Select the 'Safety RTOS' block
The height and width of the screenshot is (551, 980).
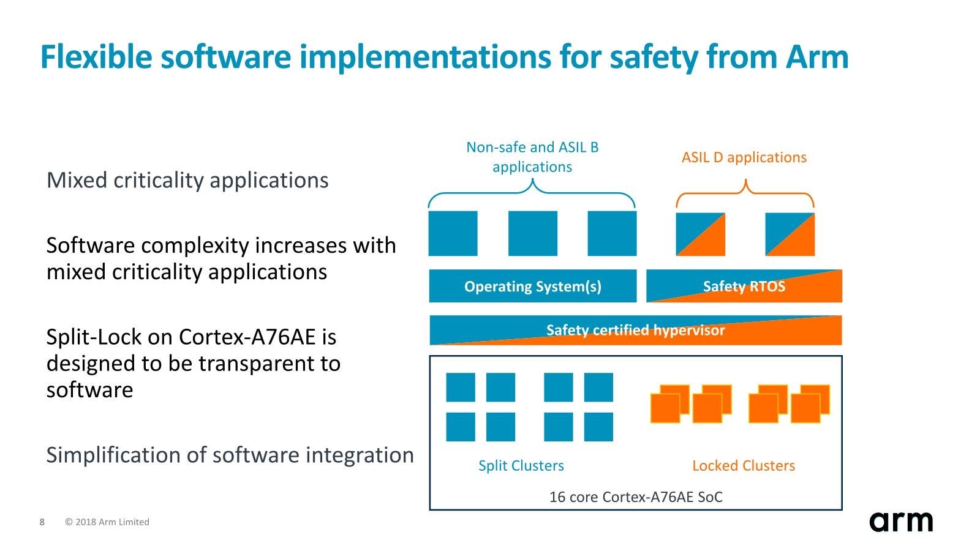click(744, 286)
